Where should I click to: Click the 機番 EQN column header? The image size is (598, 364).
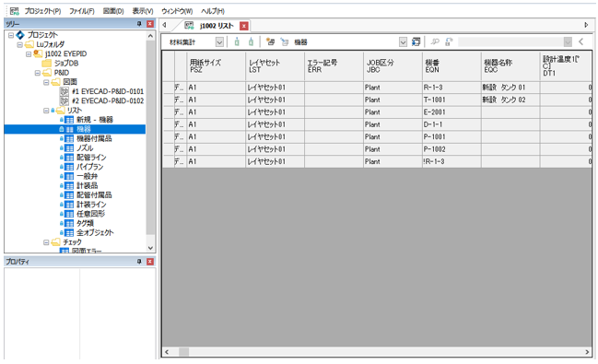tap(451, 66)
